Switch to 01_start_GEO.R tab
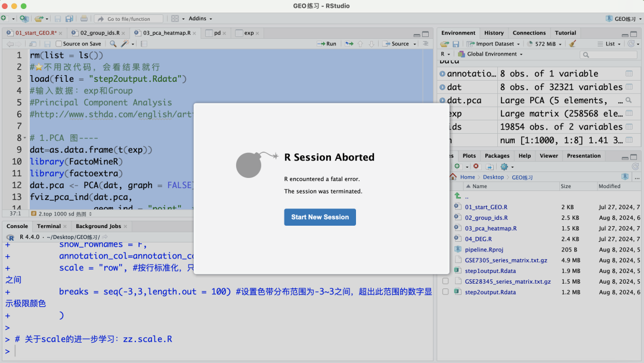Viewport: 644px width, 363px height. click(35, 33)
